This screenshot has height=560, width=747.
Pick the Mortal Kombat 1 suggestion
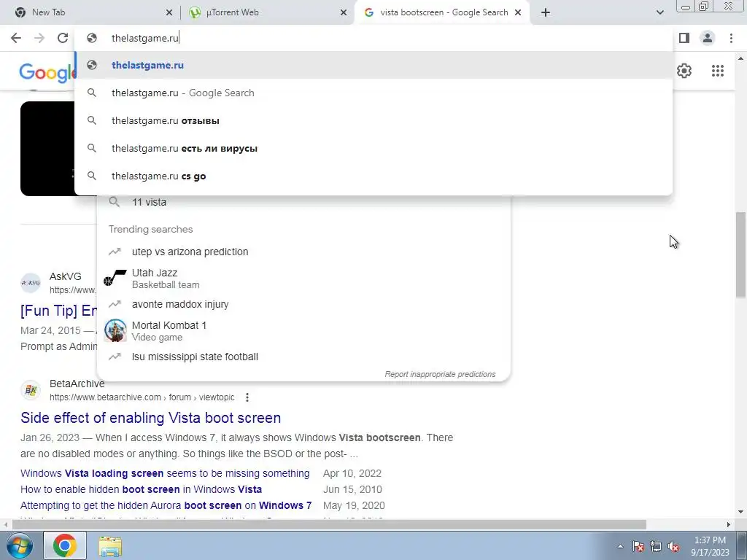pos(303,331)
